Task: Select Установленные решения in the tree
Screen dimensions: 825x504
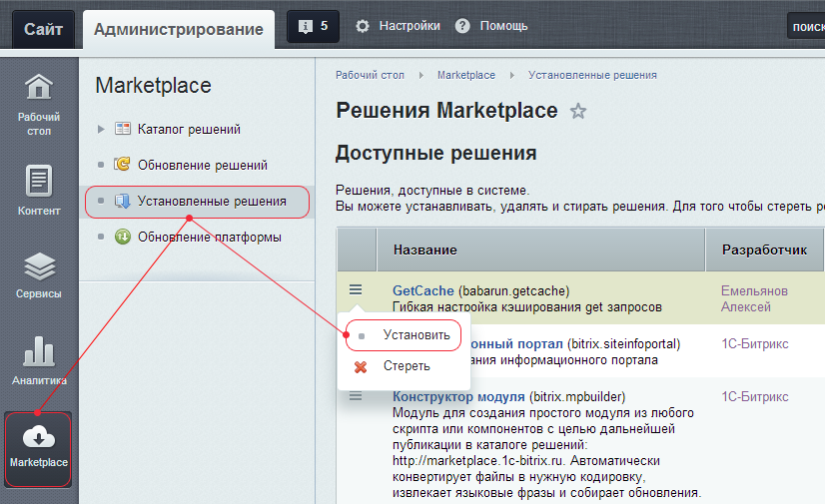Action: [212, 201]
